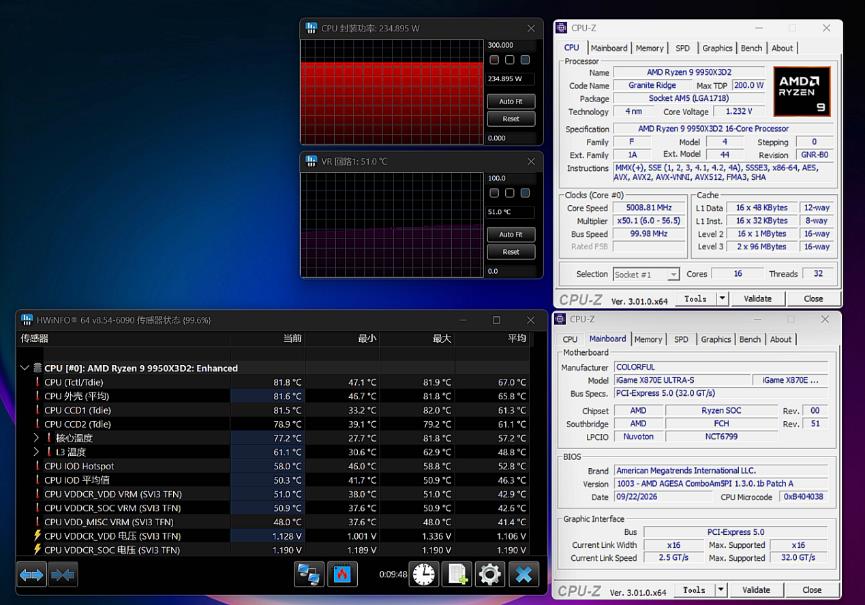Toggle the rightmost blue checkbox in VR temperature graph window
Viewport: 865px width, 605px height.
click(525, 192)
